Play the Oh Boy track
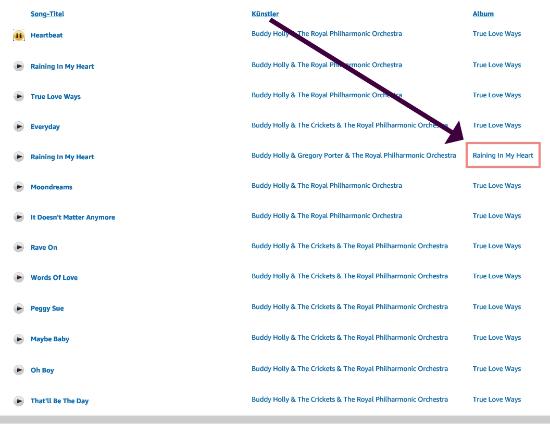This screenshot has height=424, width=550. [x=19, y=370]
